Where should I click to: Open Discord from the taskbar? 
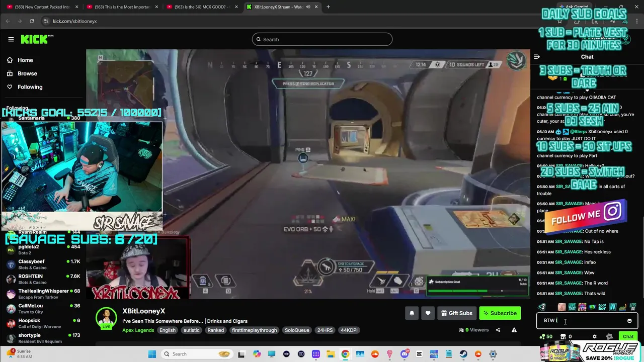(405, 354)
